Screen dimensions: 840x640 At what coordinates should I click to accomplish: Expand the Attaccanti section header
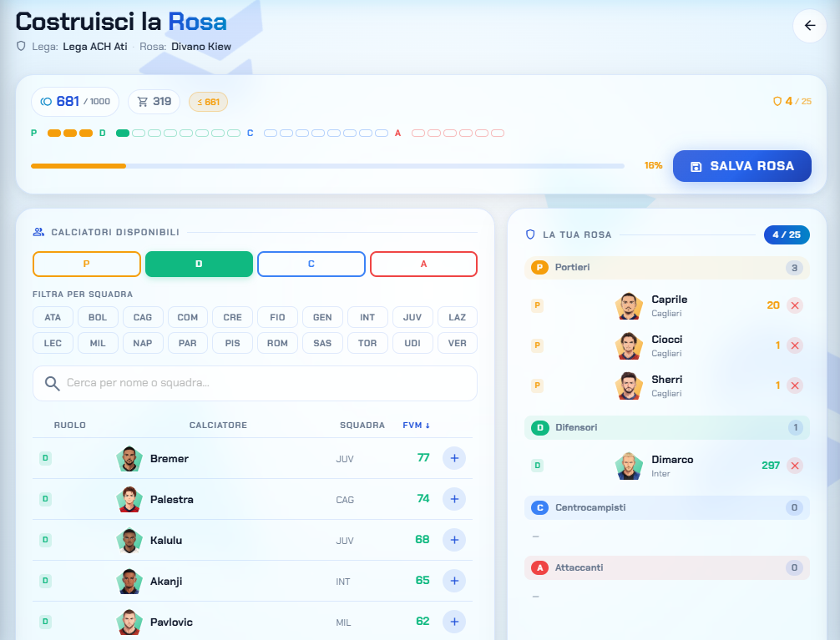[x=666, y=567]
